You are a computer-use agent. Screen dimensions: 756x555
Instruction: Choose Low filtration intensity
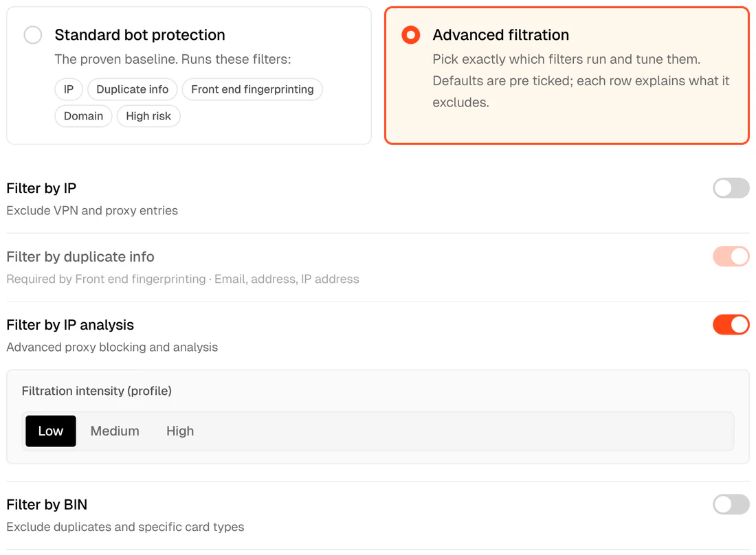pyautogui.click(x=51, y=431)
